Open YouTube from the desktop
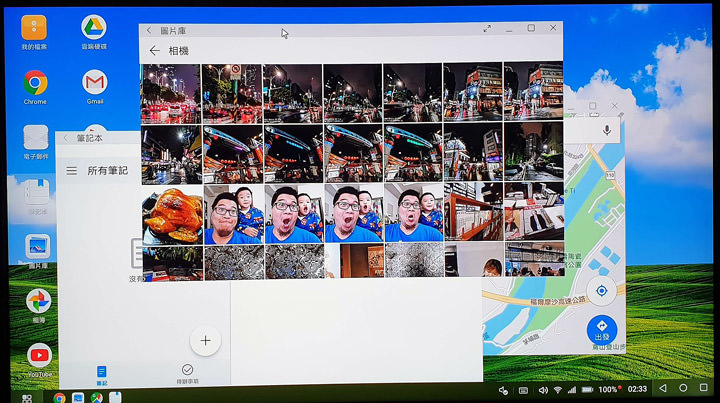Screen dimensions: 720x403 [39, 356]
